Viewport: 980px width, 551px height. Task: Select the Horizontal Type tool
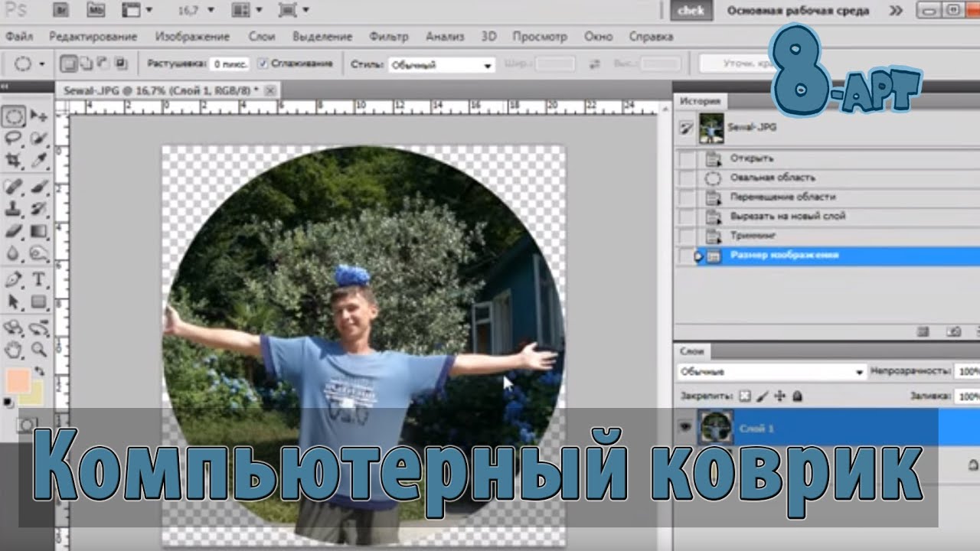pos(39,279)
